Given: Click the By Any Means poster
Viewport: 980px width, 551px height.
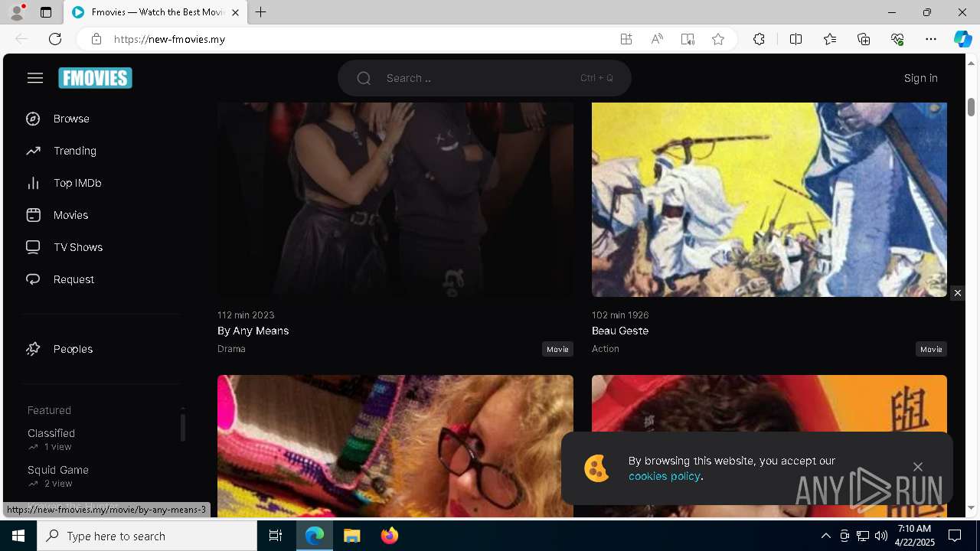Looking at the screenshot, I should pos(395,199).
